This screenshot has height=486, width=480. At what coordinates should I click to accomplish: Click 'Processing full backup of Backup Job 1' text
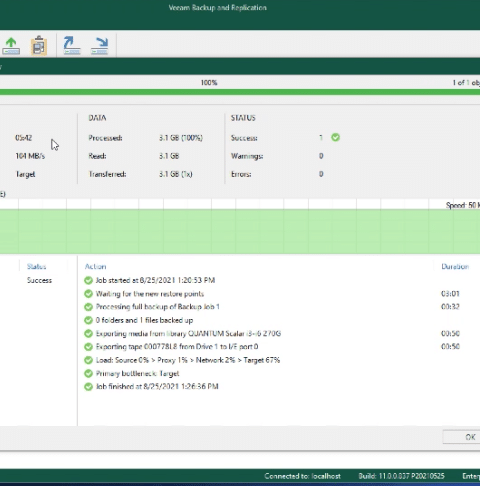pyautogui.click(x=158, y=307)
